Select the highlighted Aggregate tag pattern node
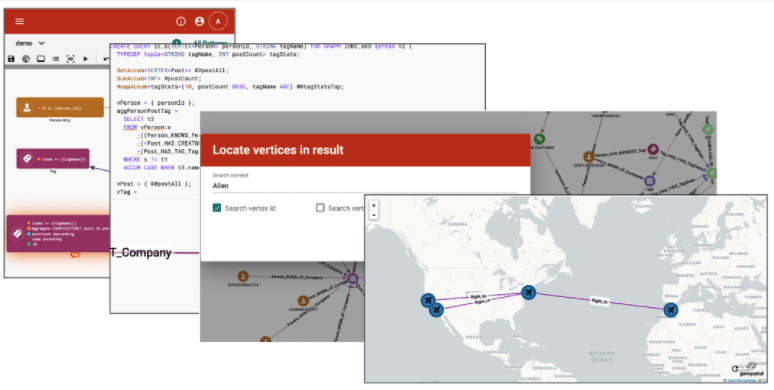Viewport: 774px width, 390px height. click(58, 233)
